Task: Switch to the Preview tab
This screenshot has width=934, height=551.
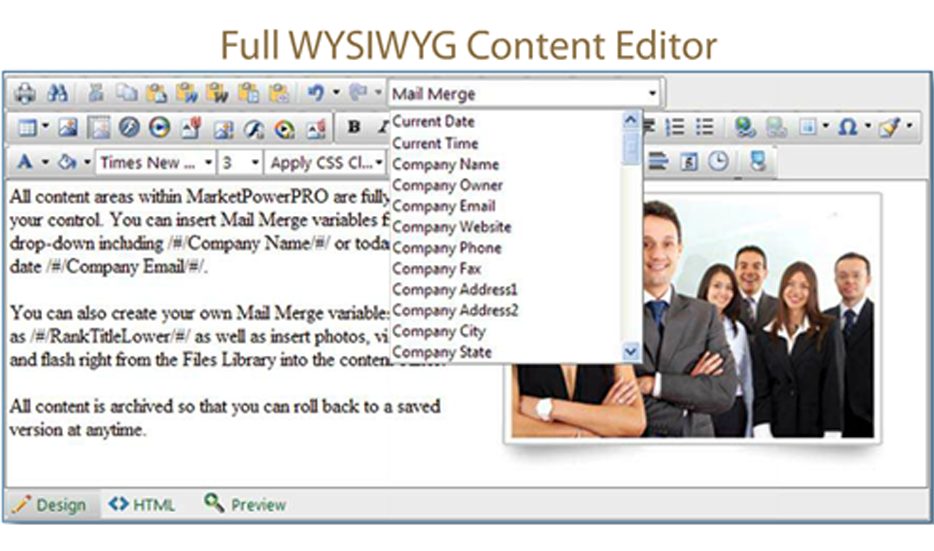Action: (245, 505)
